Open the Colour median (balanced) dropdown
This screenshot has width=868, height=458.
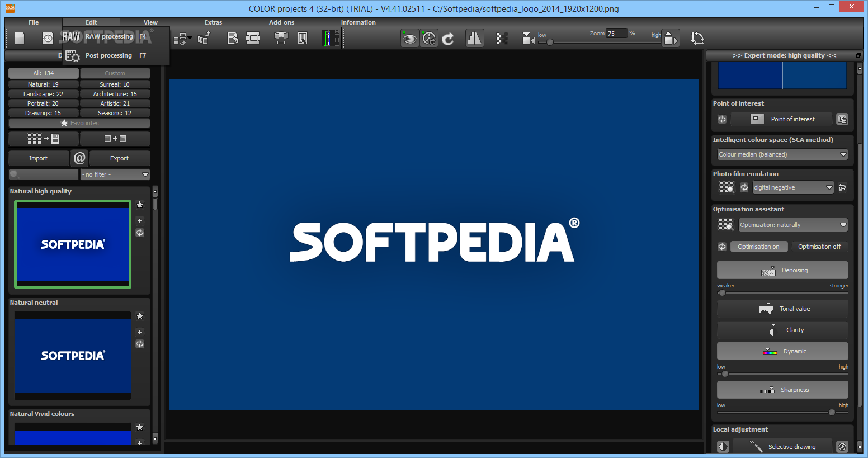click(x=782, y=154)
